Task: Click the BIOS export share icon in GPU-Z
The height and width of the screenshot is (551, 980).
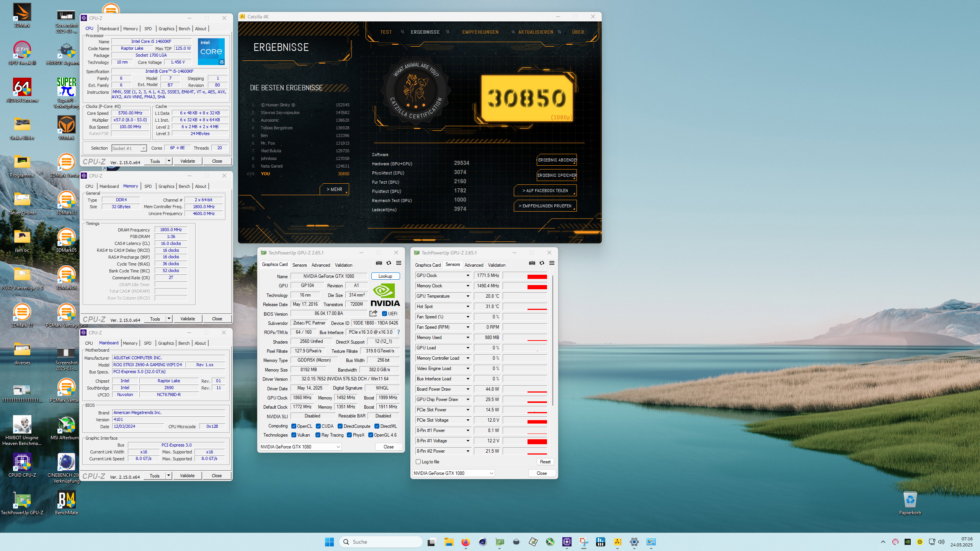Action: pos(373,313)
